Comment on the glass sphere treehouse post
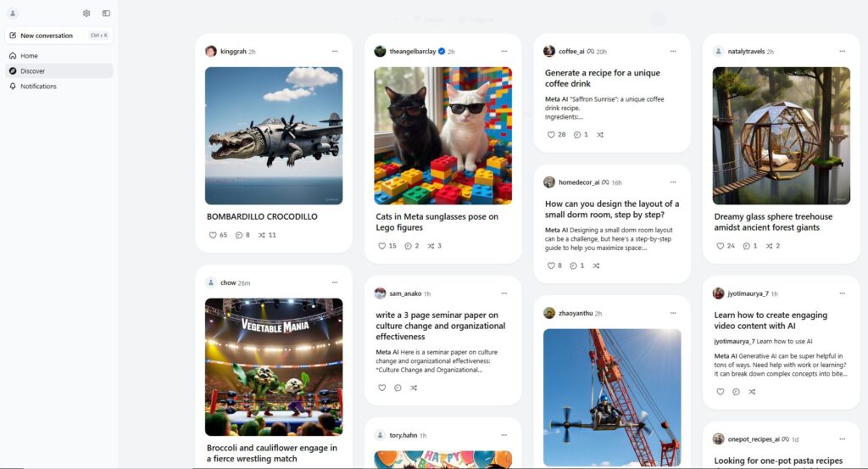Viewport: 868px width, 469px height. 746,246
